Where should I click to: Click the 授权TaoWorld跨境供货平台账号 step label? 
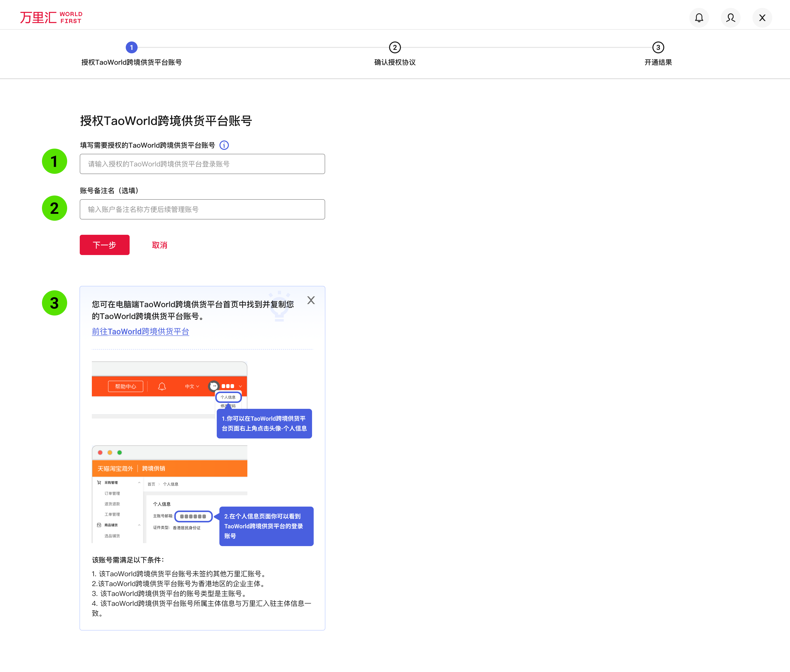tap(131, 62)
